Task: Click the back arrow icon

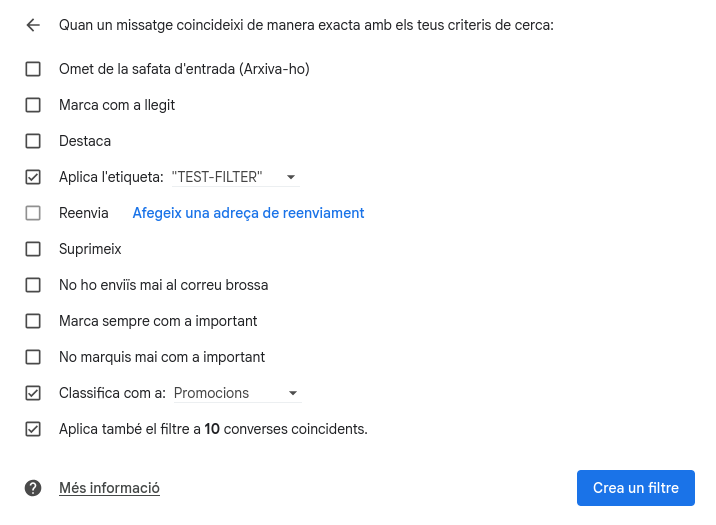Action: point(33,25)
